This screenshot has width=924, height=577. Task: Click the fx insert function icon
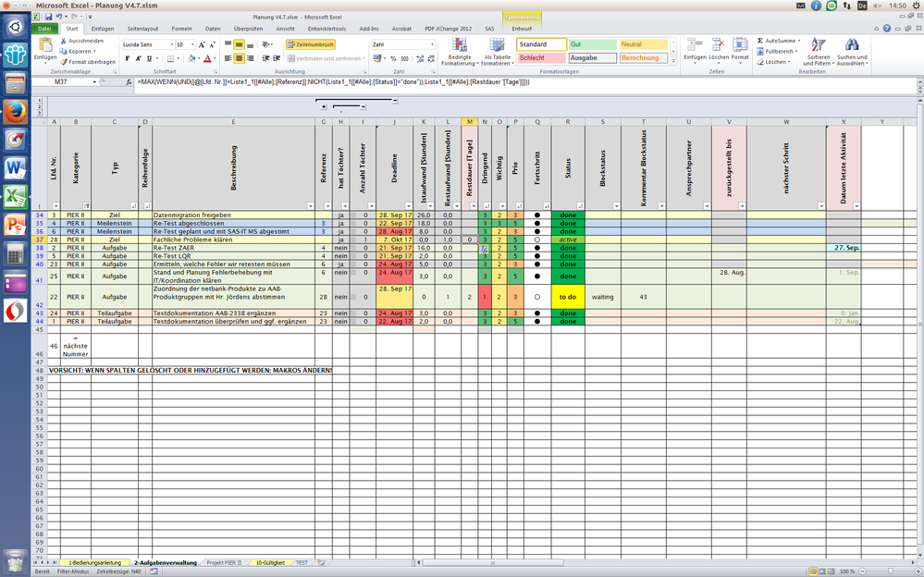tap(129, 82)
